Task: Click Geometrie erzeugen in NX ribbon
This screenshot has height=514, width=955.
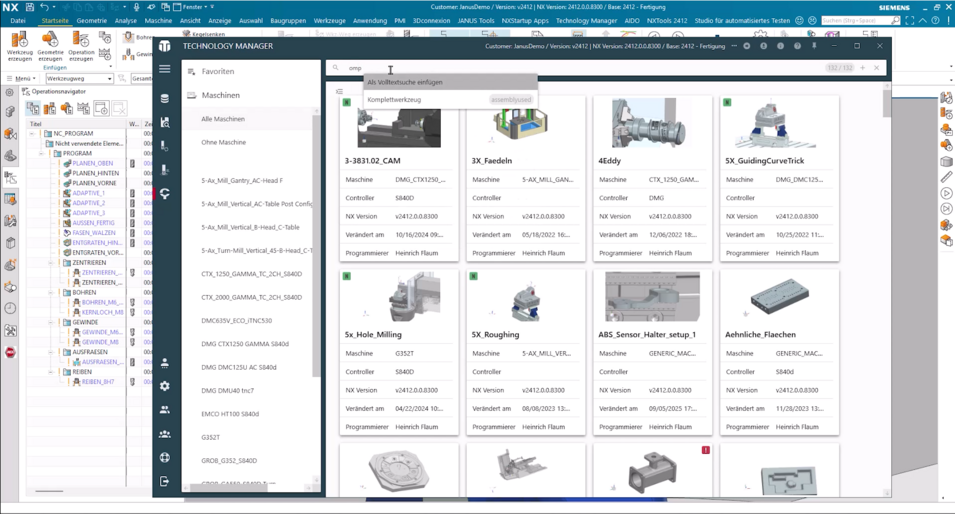Action: (x=50, y=47)
